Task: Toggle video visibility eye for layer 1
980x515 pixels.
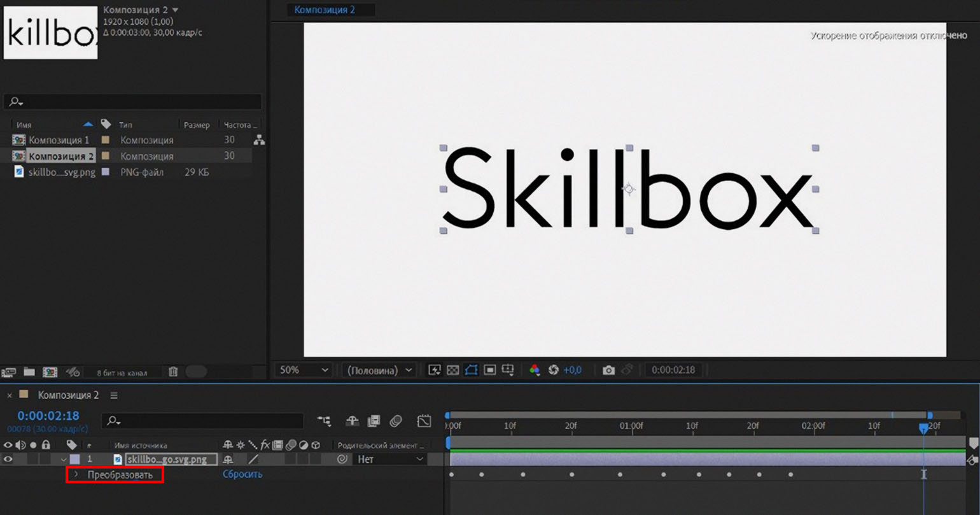Action: 8,459
